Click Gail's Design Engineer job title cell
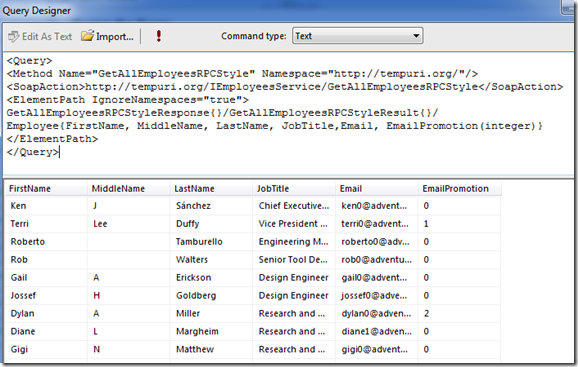Viewport: 578px width, 367px height. (x=294, y=277)
